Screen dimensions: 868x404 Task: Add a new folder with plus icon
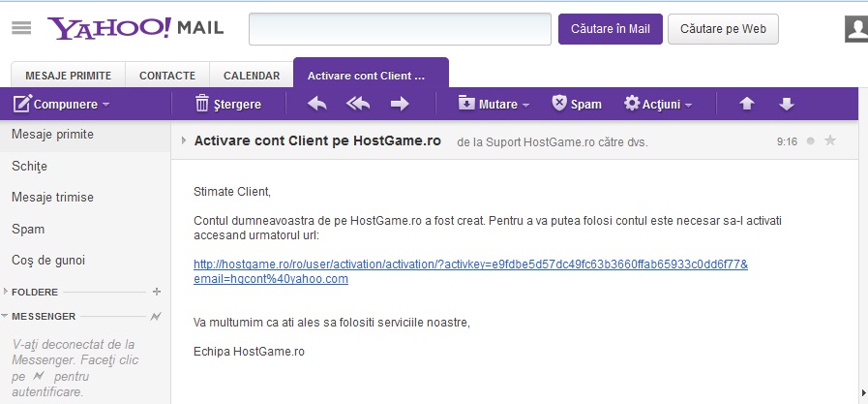157,292
